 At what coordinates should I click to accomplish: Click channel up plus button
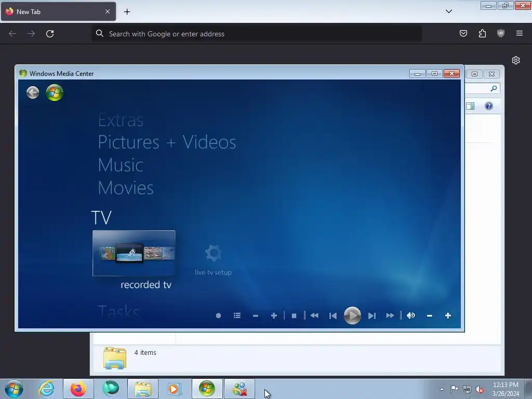[274, 316]
